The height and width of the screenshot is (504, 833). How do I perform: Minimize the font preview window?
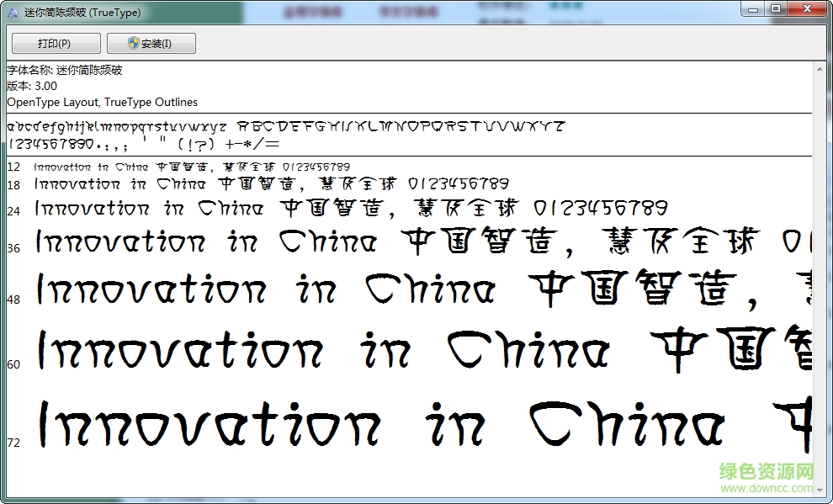tap(751, 8)
